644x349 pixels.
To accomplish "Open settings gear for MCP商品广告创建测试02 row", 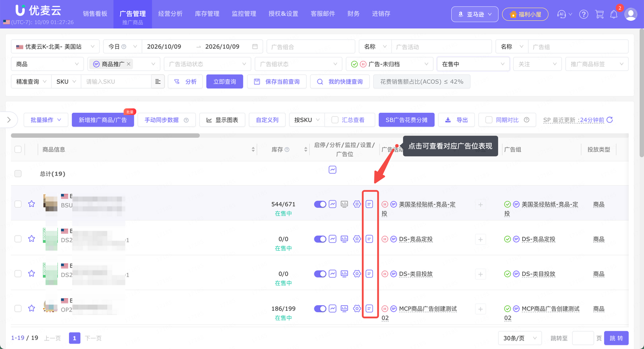I will click(357, 308).
